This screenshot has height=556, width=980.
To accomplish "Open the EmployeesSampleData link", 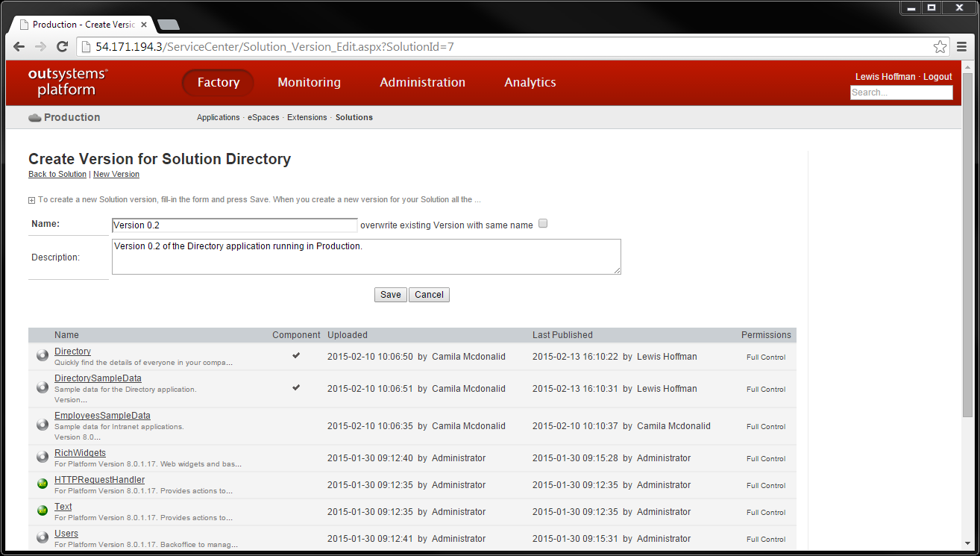I will point(102,416).
